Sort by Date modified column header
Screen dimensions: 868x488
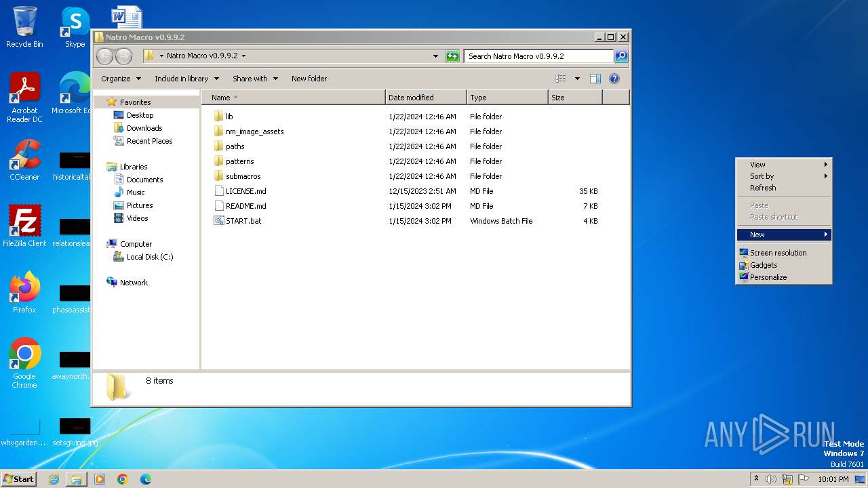coord(426,98)
